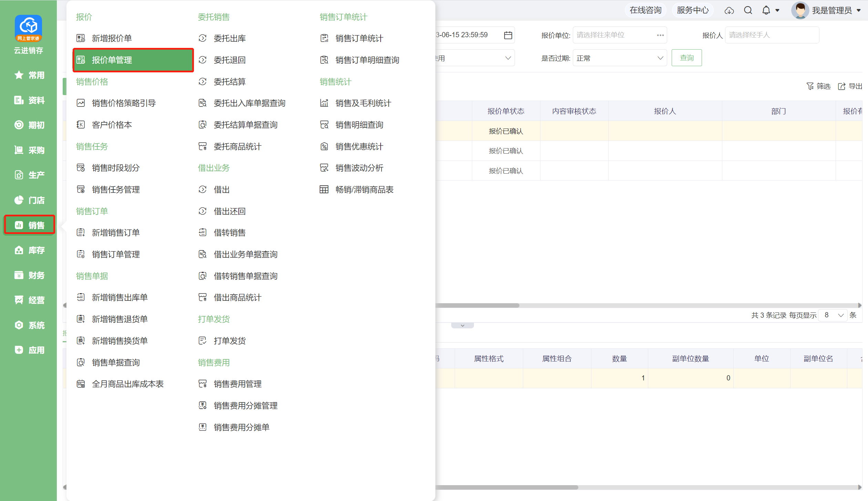Collapse the panel using the chevron handle
The height and width of the screenshot is (501, 868).
click(462, 325)
